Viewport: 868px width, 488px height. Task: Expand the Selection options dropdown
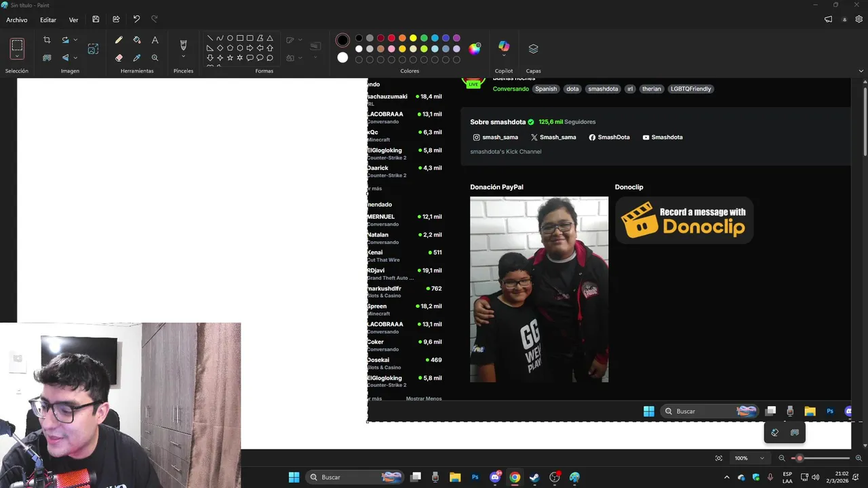click(x=17, y=57)
